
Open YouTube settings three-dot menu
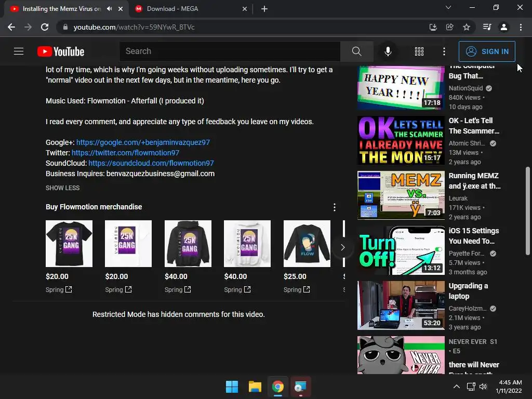(444, 51)
